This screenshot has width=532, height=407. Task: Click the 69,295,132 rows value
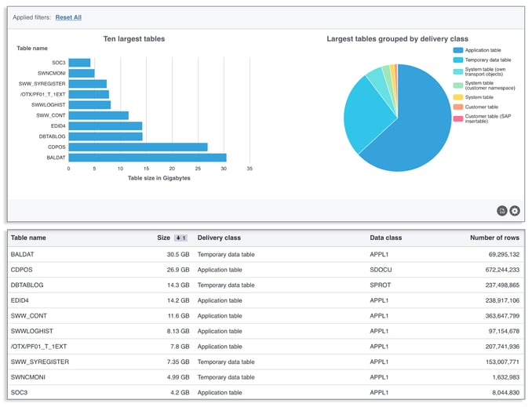(x=504, y=254)
